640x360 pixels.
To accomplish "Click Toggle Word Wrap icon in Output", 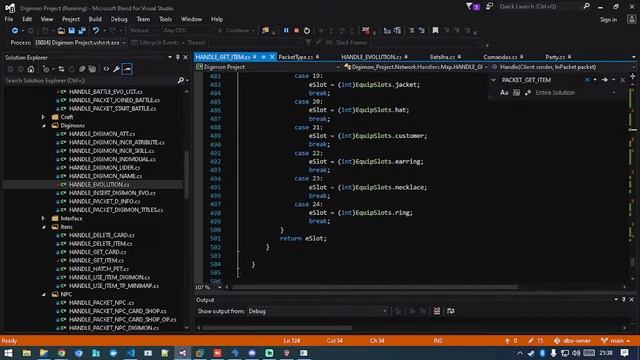I will tap(451, 311).
